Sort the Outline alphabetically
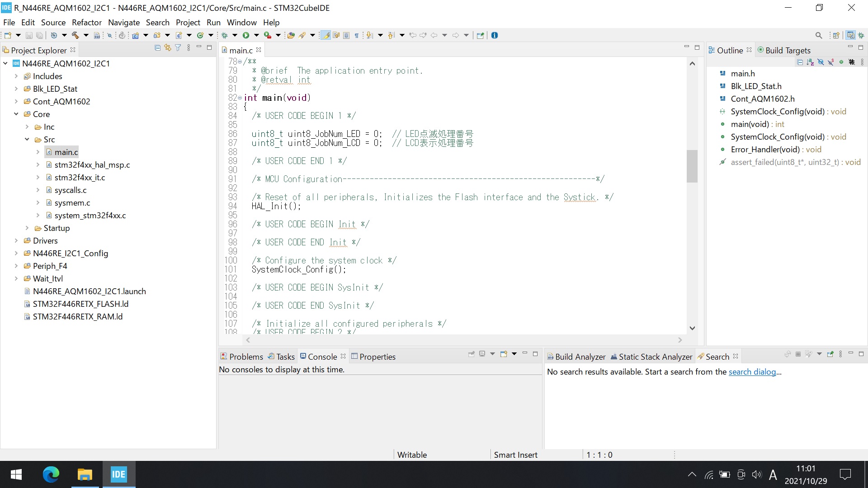This screenshot has width=868, height=488. (810, 62)
